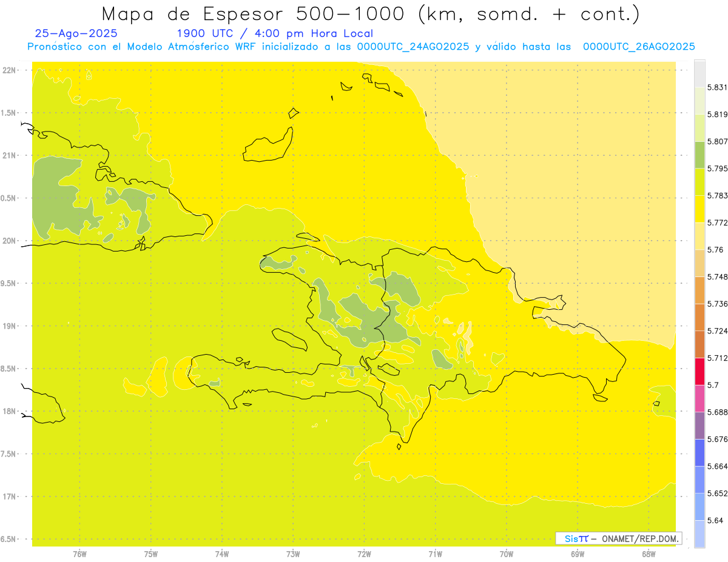
Task: Click the purple legend swatch above 5.676
Action: 699,425
